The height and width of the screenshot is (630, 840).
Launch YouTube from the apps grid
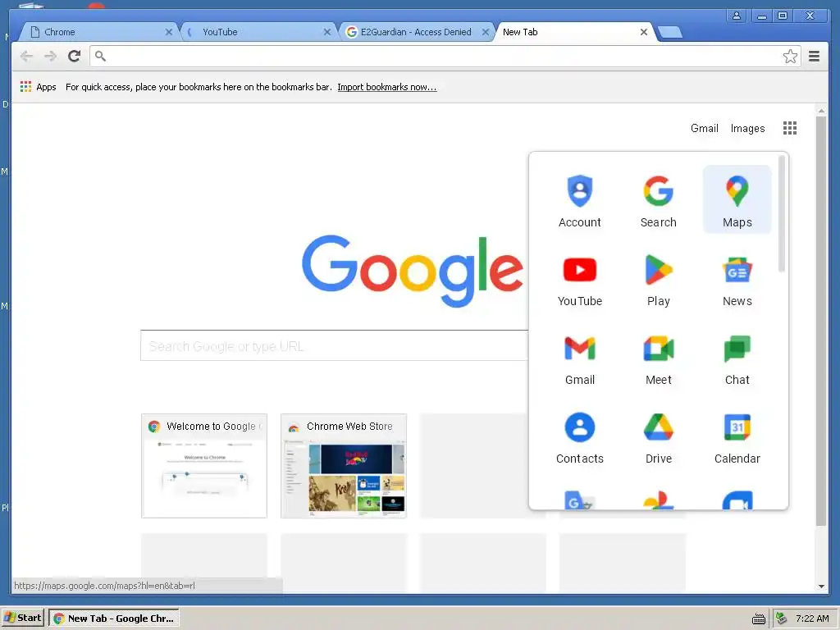click(580, 279)
